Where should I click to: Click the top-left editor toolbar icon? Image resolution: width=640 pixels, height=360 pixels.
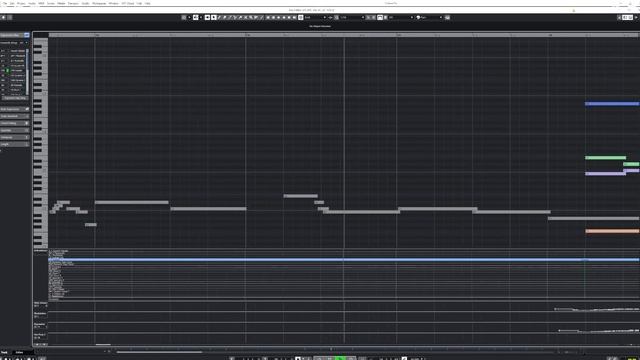coord(3,18)
